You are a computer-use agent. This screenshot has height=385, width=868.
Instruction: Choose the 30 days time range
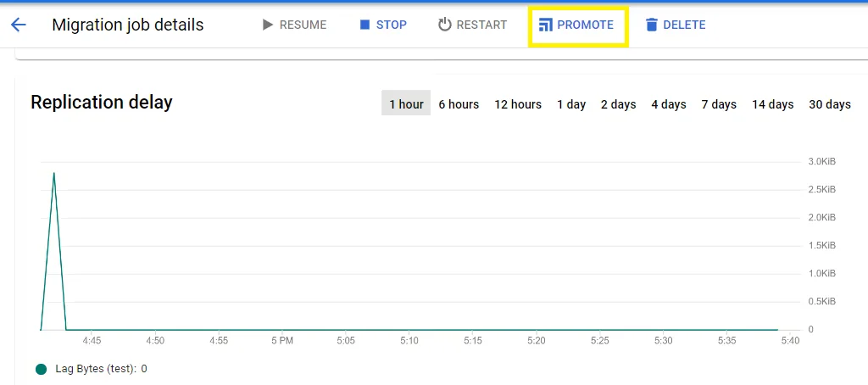pyautogui.click(x=829, y=104)
